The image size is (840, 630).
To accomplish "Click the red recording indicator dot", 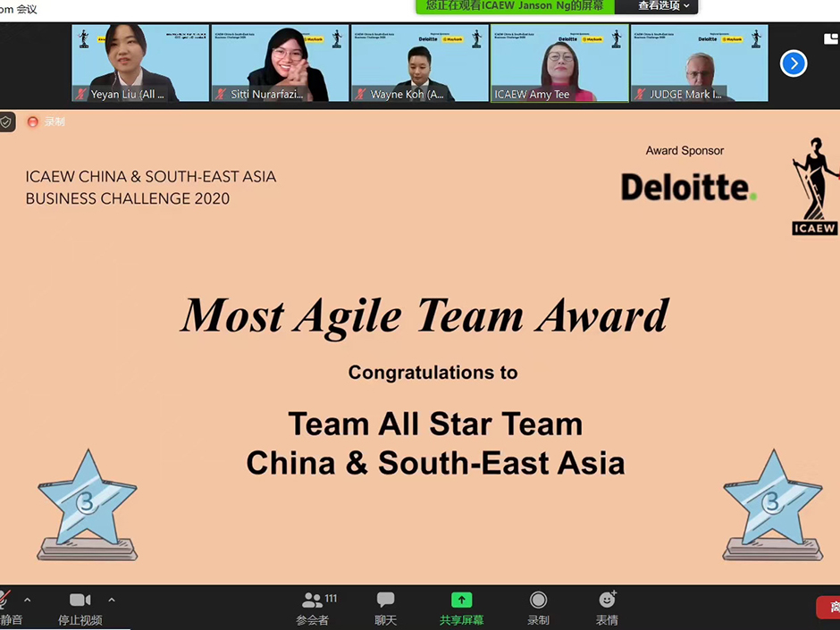I will coord(33,122).
